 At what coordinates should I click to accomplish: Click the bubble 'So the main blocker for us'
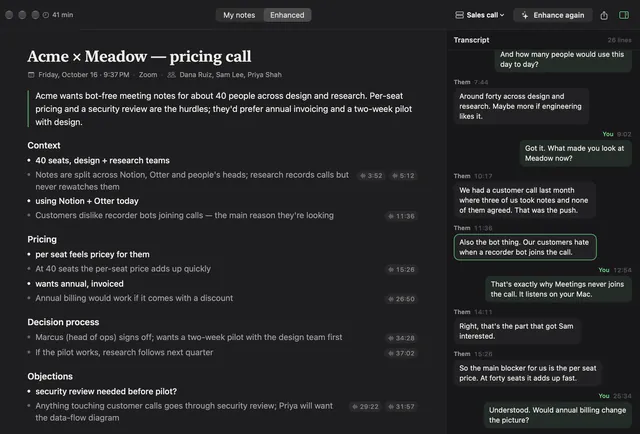tap(527, 373)
